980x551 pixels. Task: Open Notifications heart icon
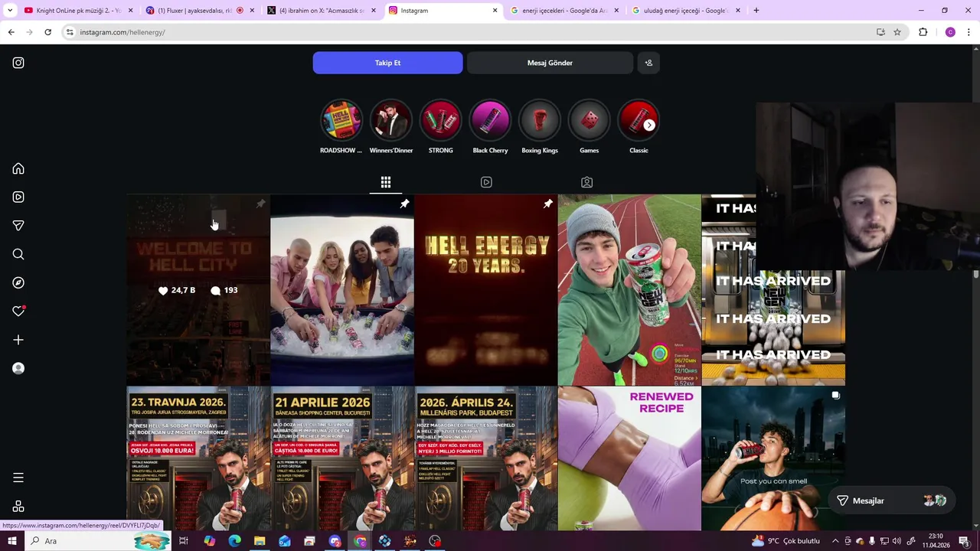[18, 311]
